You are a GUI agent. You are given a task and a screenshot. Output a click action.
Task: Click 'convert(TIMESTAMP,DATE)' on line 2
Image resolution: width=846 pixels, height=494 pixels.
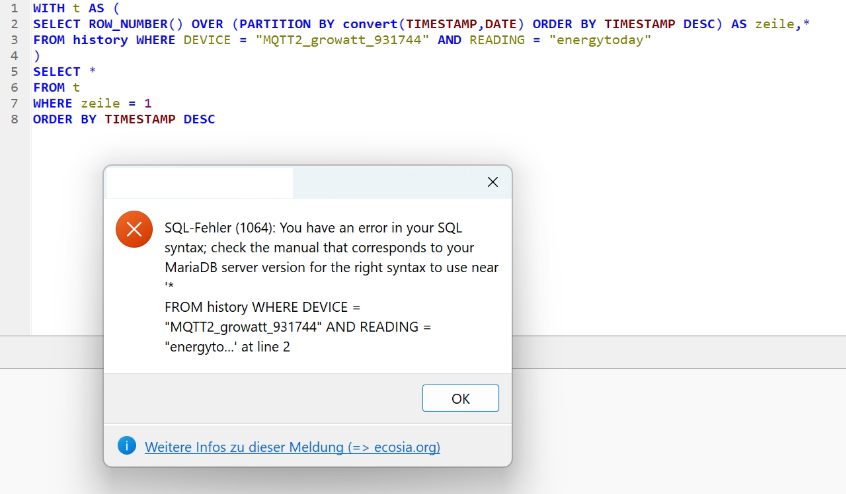(x=433, y=24)
